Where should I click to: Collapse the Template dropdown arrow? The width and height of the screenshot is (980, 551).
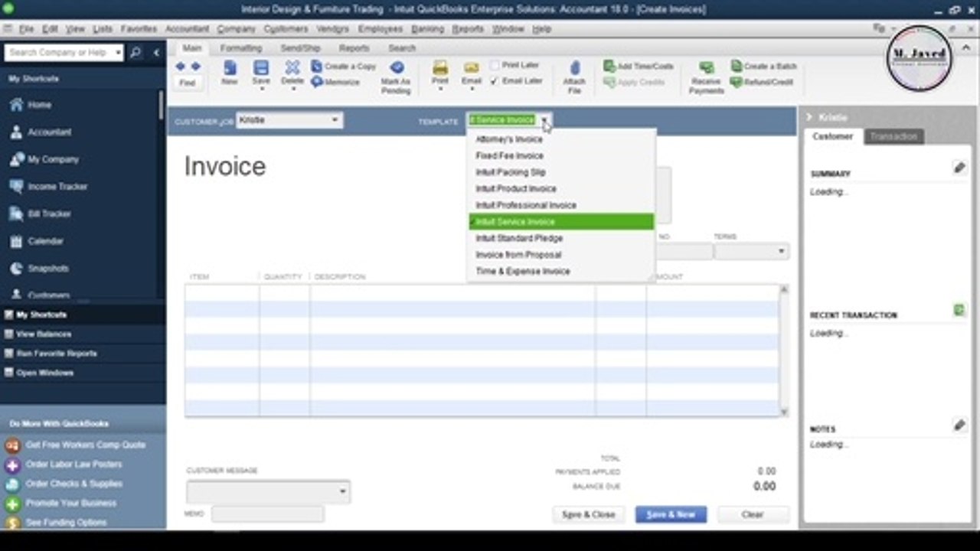(544, 120)
